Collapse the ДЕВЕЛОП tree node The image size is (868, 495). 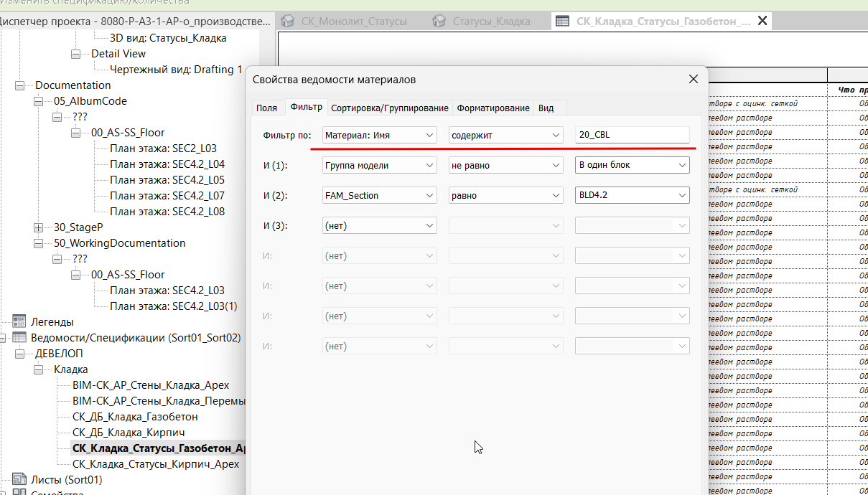point(20,354)
